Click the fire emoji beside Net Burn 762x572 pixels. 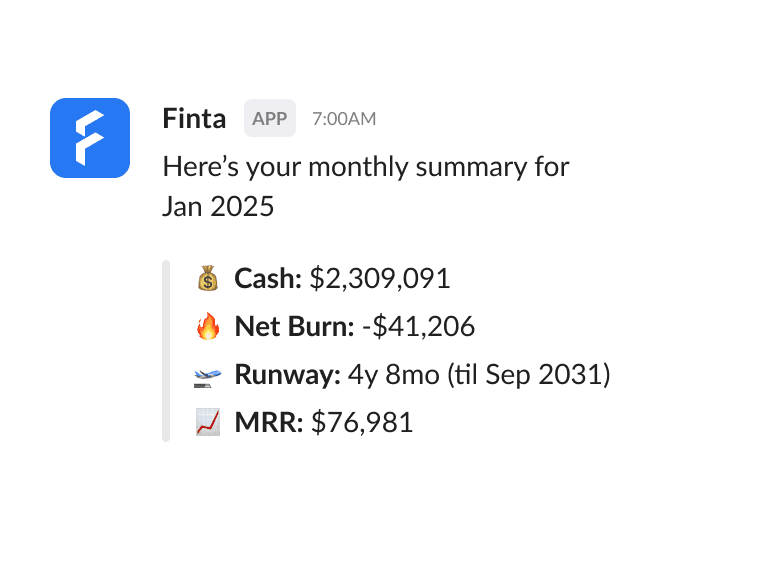pos(208,326)
